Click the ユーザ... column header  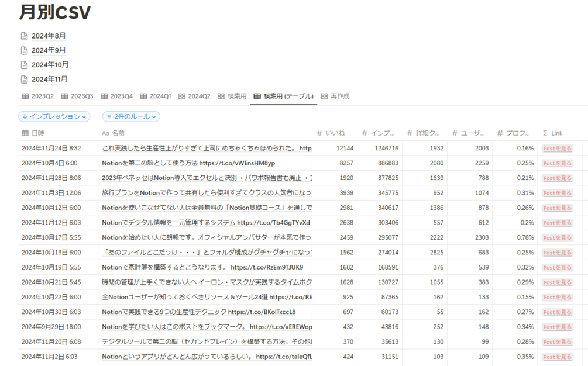469,133
